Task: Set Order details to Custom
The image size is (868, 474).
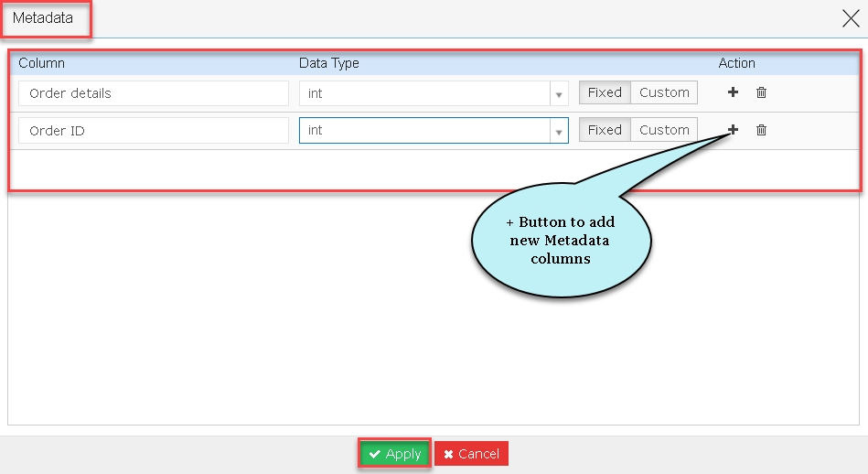Action: pos(664,92)
